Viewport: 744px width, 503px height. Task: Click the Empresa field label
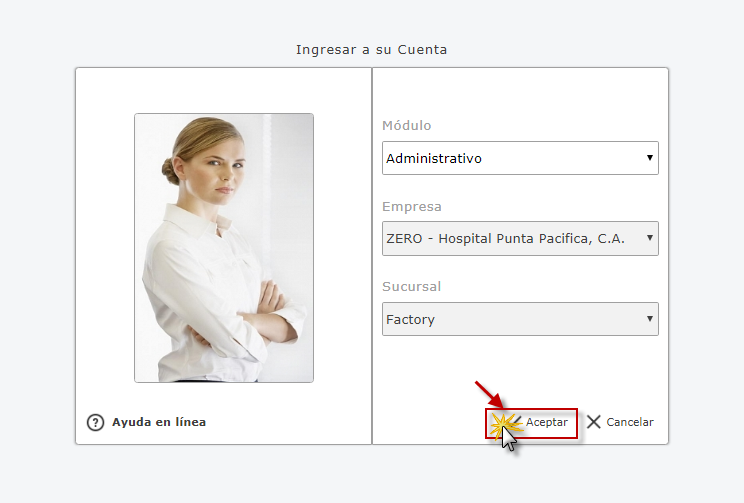pos(412,207)
